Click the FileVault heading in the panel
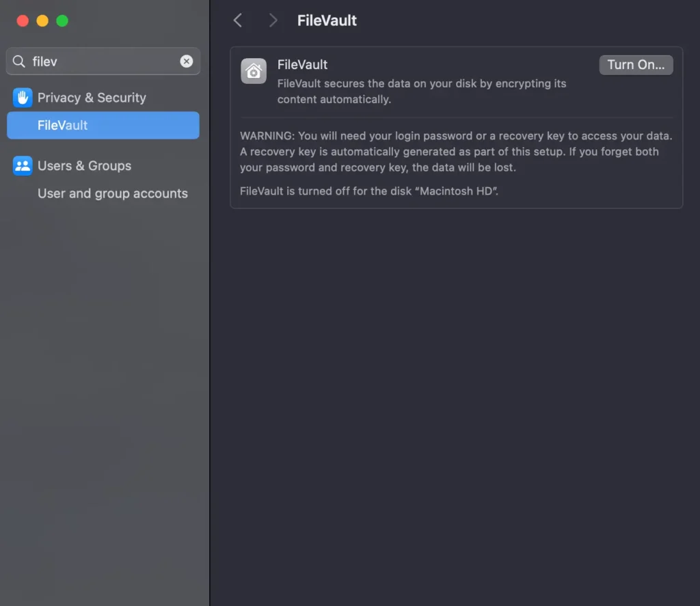The image size is (700, 606). tap(302, 65)
